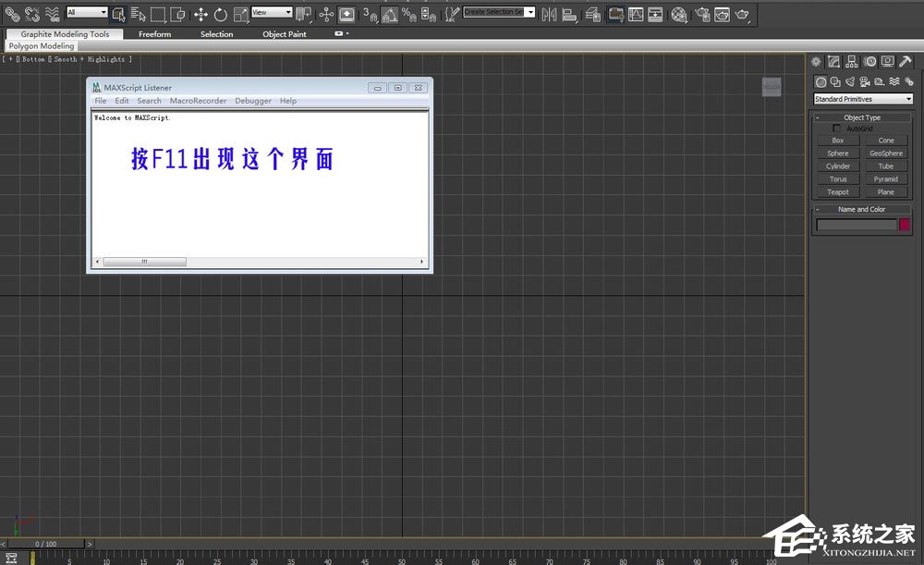
Task: Toggle the Graphite Modeling Tools ribbon icon
Action: tap(615, 14)
